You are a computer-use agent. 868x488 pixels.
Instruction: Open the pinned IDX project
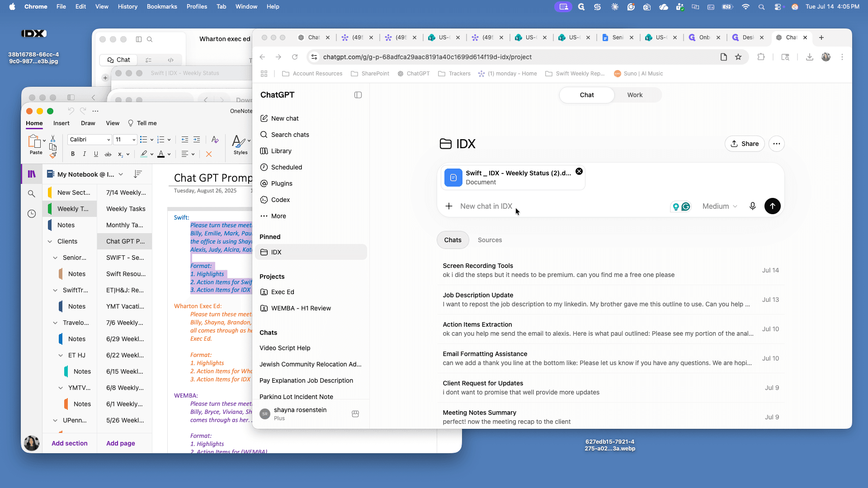[x=311, y=252]
